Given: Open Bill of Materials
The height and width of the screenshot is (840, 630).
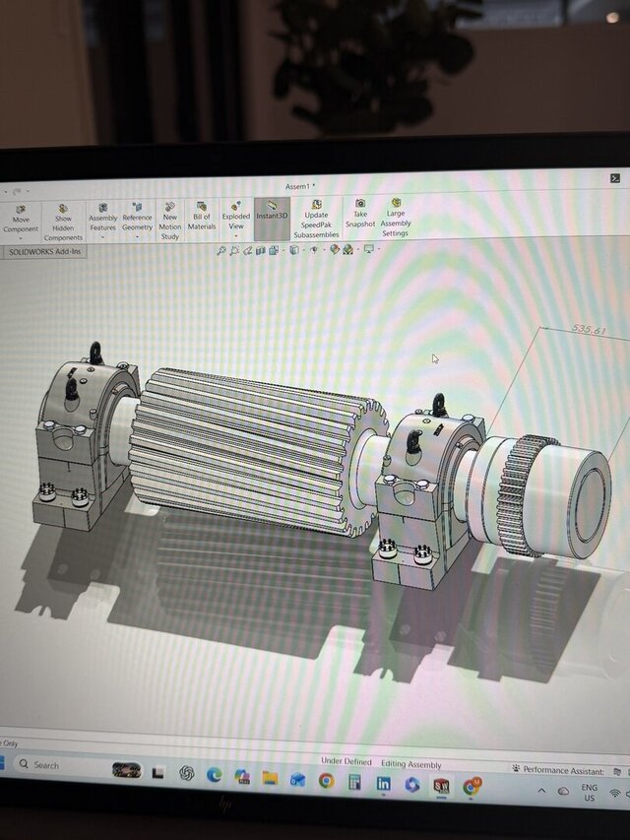Looking at the screenshot, I should click(x=202, y=216).
